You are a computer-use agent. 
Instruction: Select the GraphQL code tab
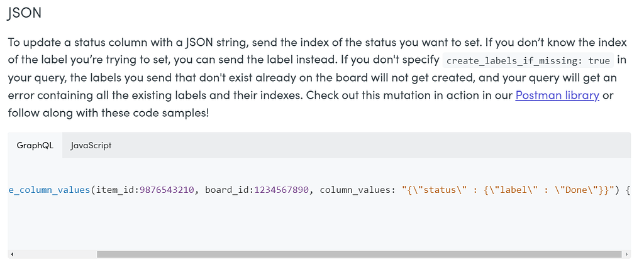[x=35, y=145]
